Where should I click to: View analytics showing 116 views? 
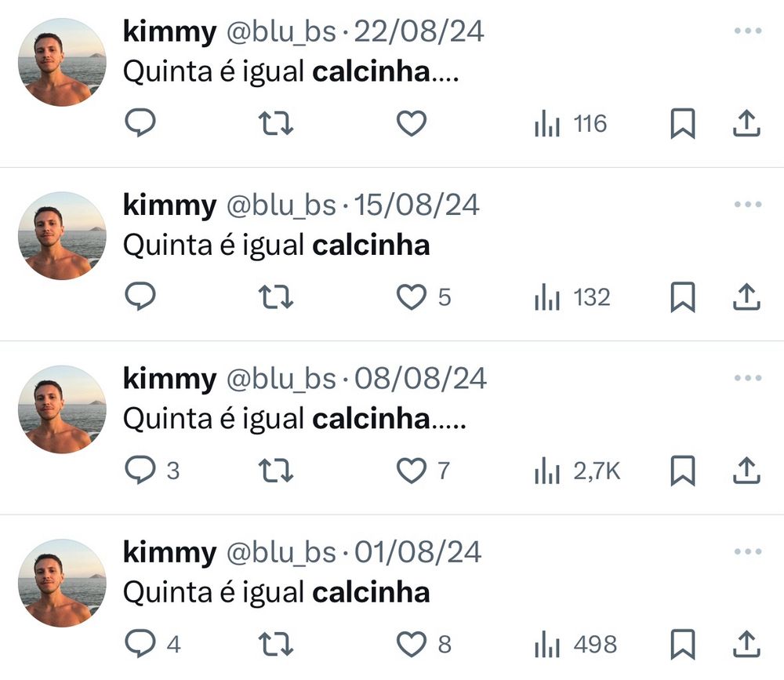(571, 124)
